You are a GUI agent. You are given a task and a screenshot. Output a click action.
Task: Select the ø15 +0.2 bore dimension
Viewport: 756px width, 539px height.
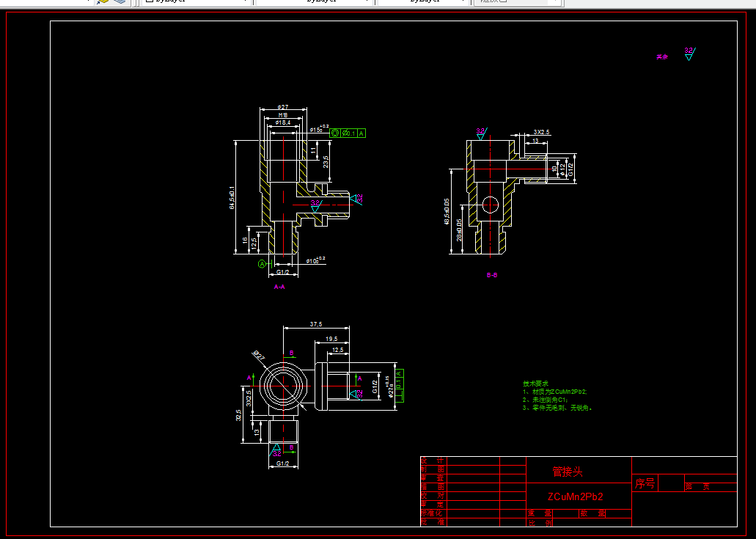[318, 129]
